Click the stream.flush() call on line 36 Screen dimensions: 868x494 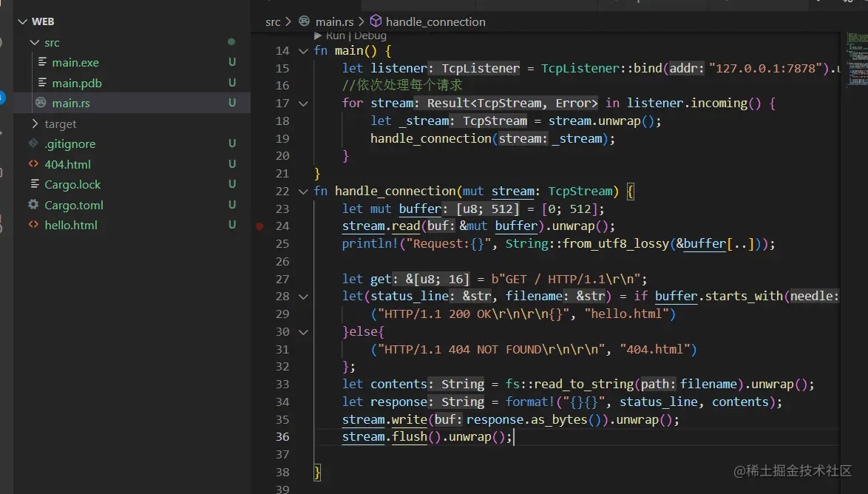coord(392,436)
